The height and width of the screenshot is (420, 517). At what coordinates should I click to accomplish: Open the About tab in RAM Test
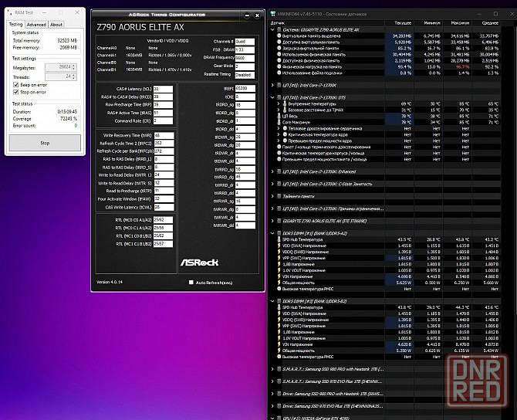click(56, 24)
